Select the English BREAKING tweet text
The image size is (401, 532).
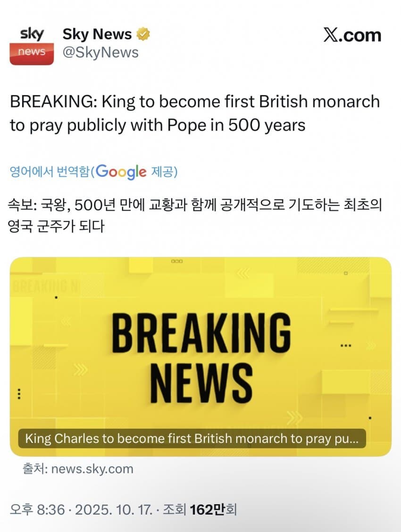(194, 113)
